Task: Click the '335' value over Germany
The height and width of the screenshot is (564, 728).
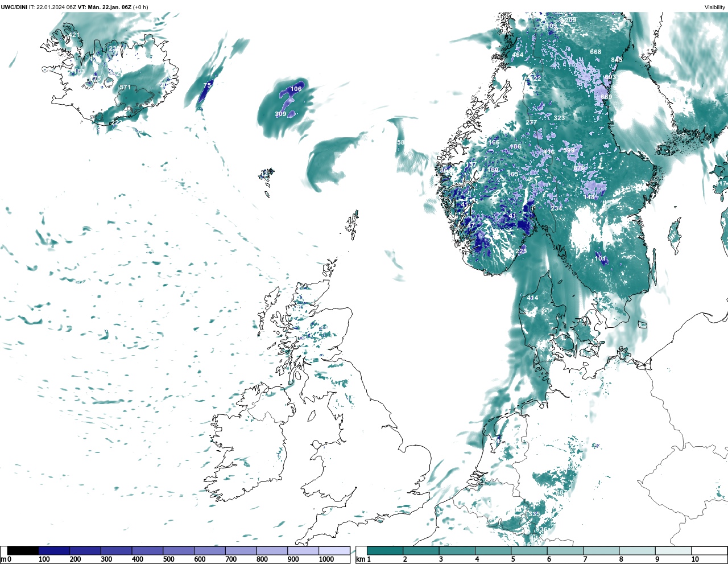Action: pyautogui.click(x=534, y=514)
